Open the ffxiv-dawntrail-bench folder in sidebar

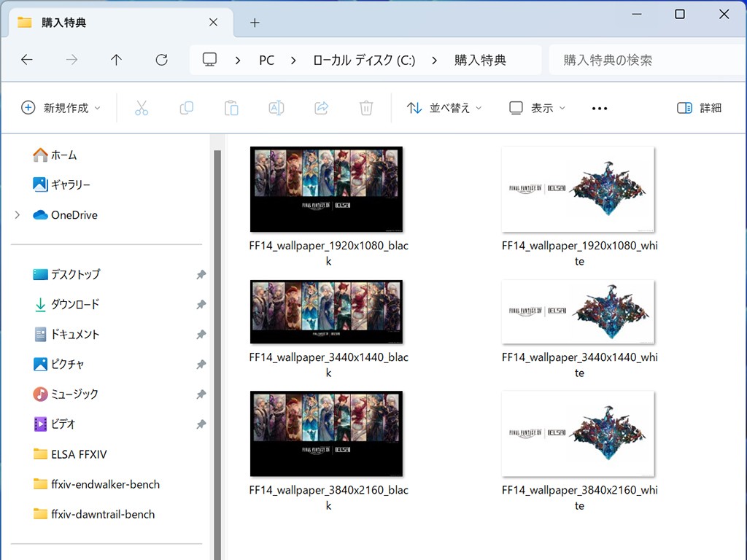103,514
